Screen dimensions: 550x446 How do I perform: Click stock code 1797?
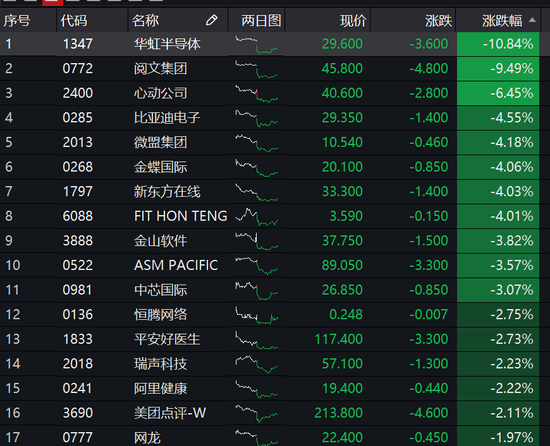[x=78, y=192]
